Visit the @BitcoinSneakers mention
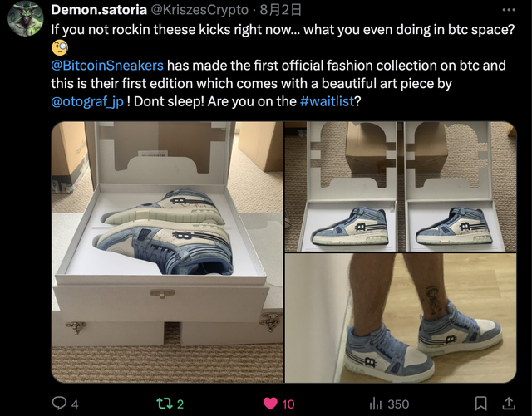This screenshot has height=416, width=532. (x=107, y=65)
